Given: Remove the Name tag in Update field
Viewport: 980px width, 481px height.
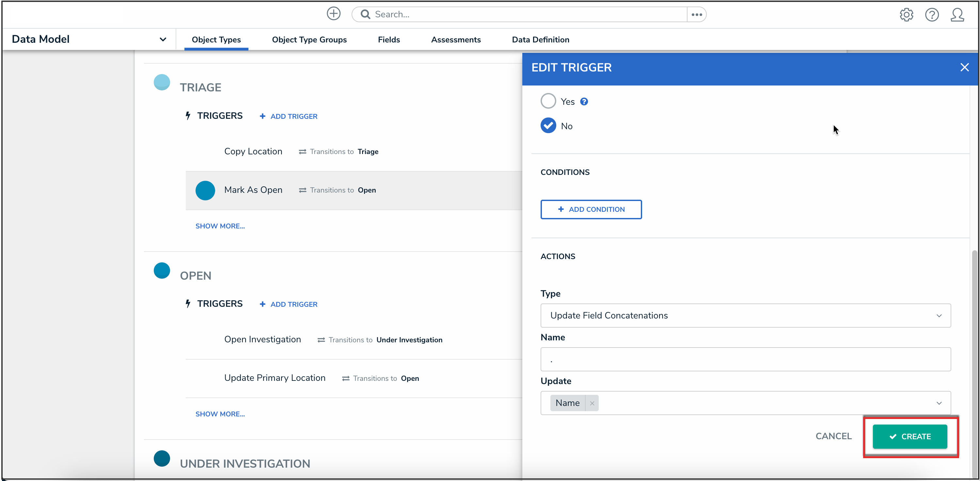Looking at the screenshot, I should pyautogui.click(x=592, y=403).
